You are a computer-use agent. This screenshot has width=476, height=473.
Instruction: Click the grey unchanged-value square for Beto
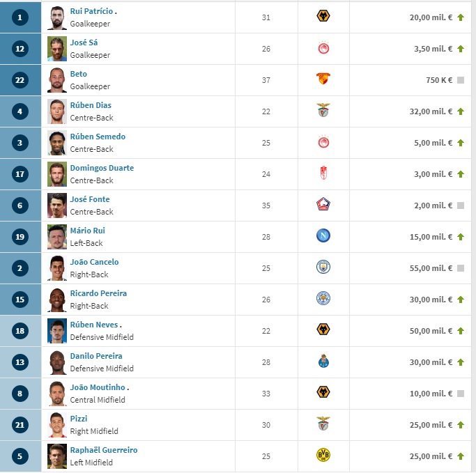pos(461,80)
